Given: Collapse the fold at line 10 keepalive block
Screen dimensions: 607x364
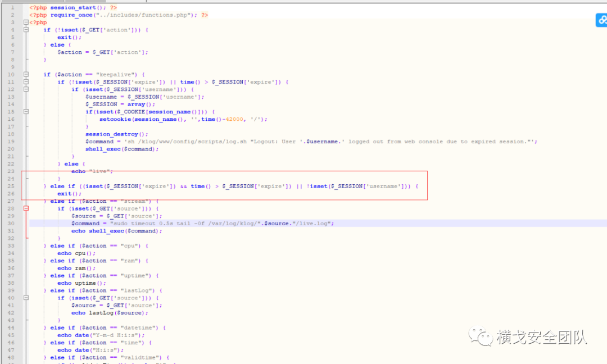Looking at the screenshot, I should coord(26,74).
